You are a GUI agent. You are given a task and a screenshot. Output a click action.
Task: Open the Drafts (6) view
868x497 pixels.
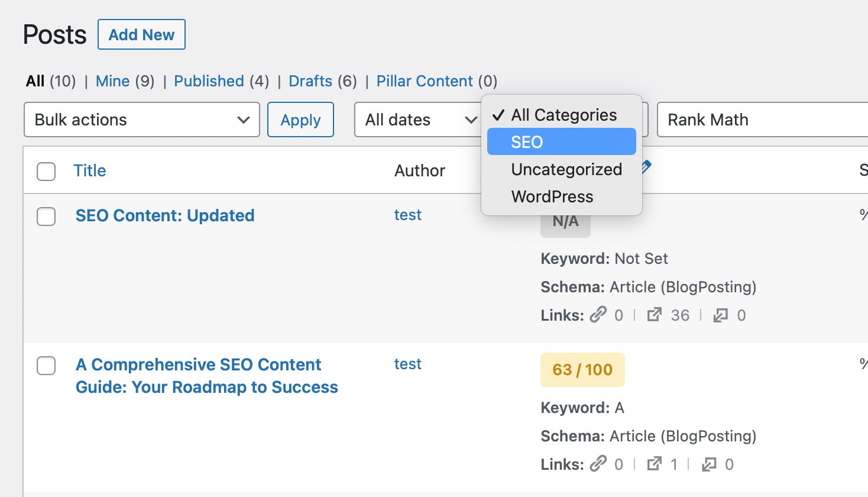pos(323,81)
